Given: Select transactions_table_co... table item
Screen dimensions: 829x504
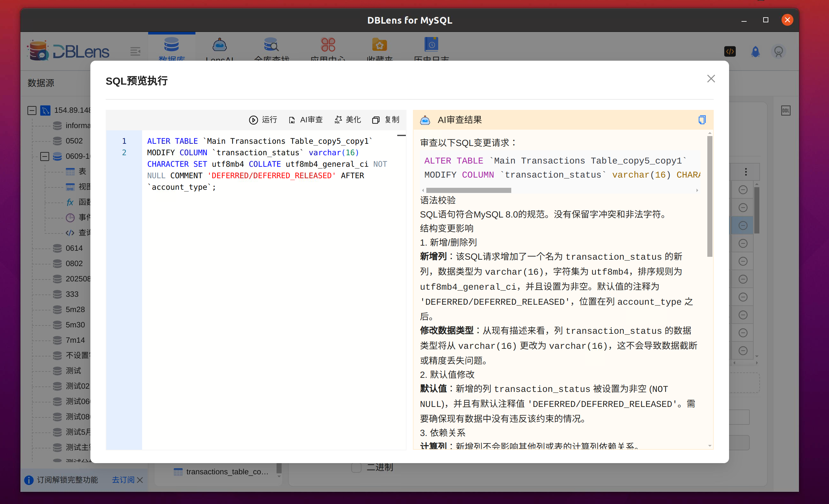Looking at the screenshot, I should tap(221, 472).
